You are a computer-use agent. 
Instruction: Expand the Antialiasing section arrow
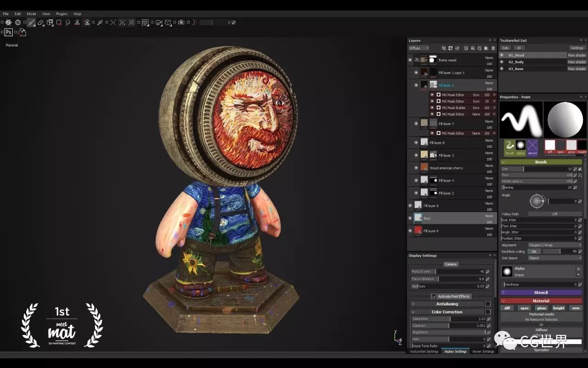pos(413,304)
